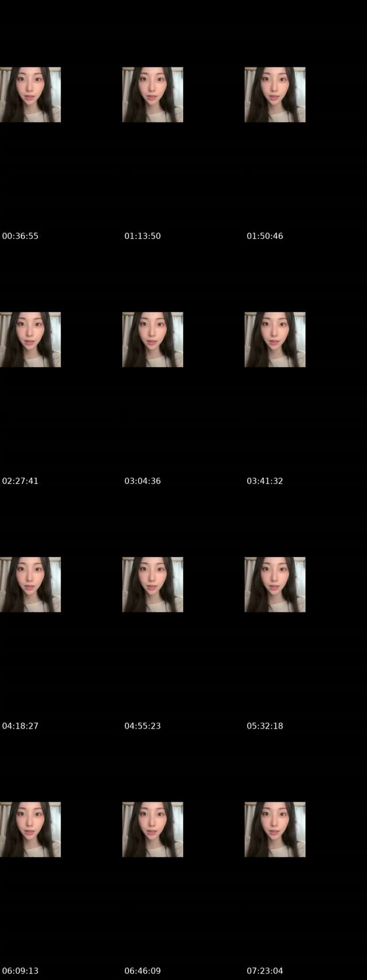
Task: Select the 01:13:50 timestamp label
Action: point(143,236)
